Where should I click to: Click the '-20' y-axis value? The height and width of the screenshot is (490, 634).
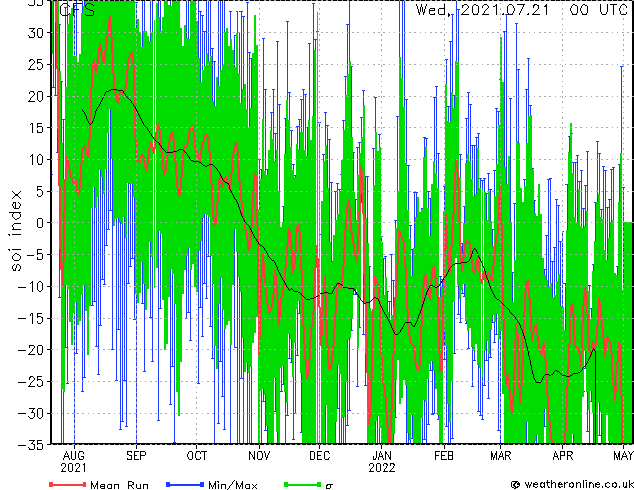31,350
